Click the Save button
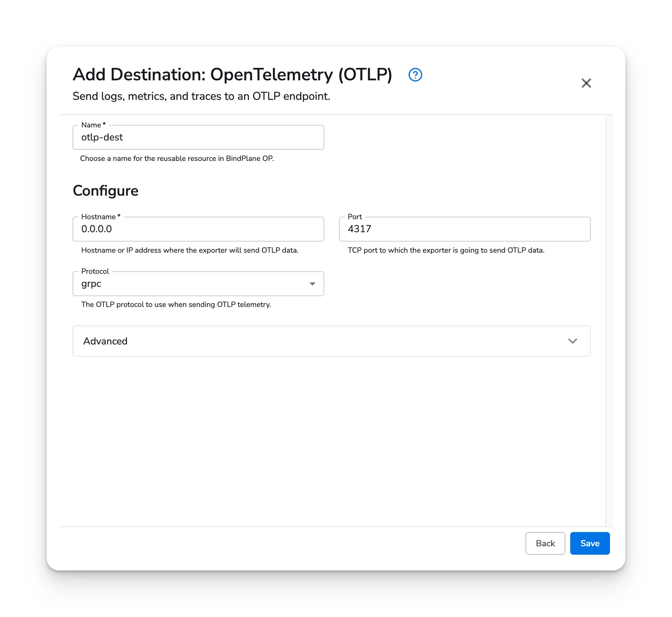This screenshot has width=672, height=617. tap(589, 543)
